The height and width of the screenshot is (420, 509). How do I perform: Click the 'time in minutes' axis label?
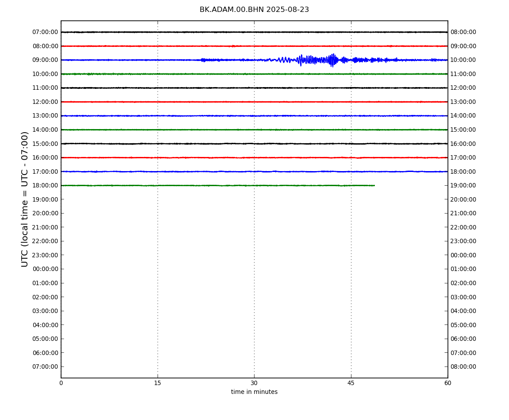[254, 392]
